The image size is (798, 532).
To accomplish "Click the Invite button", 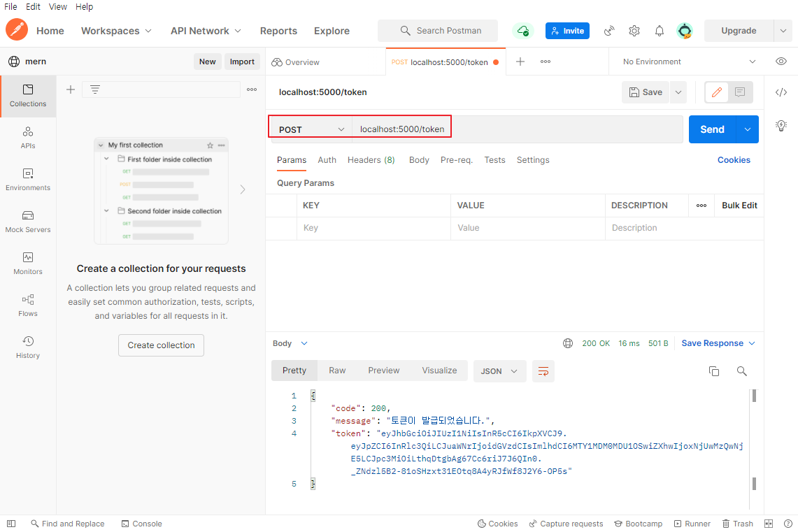I will pos(567,31).
